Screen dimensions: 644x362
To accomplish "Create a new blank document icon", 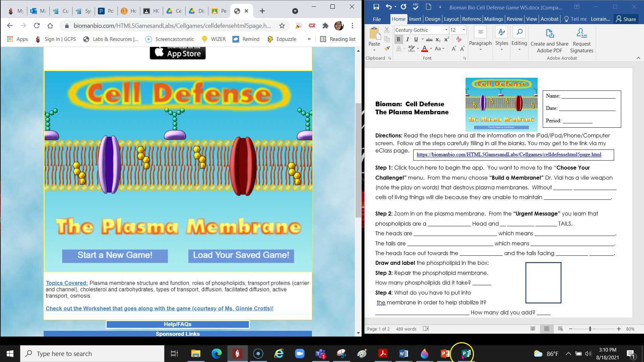I will (x=428, y=7).
